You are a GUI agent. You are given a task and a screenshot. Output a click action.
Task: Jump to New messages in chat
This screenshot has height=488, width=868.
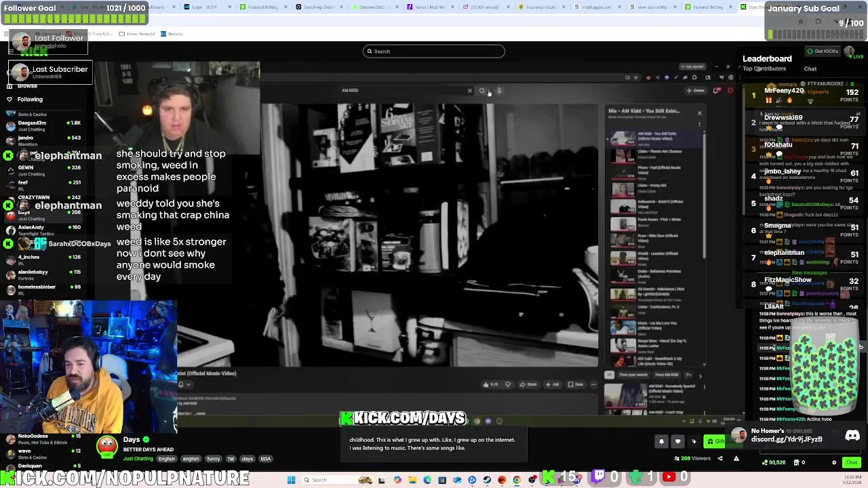809,272
